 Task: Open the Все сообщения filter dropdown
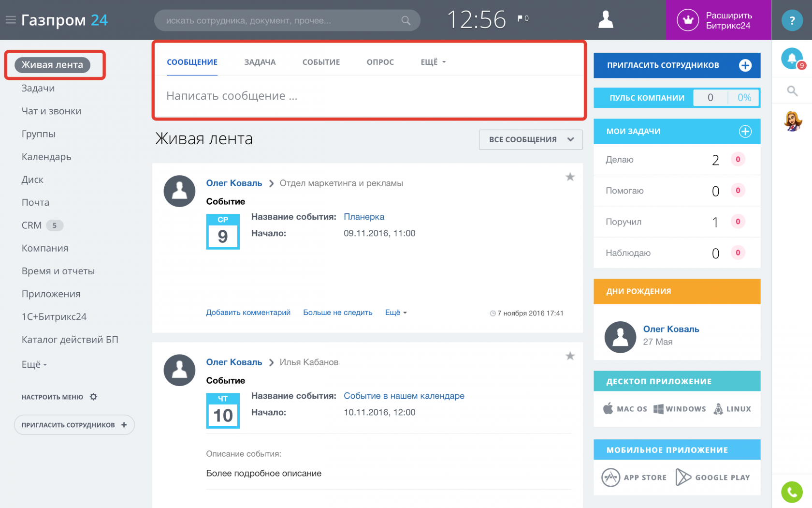coord(531,139)
